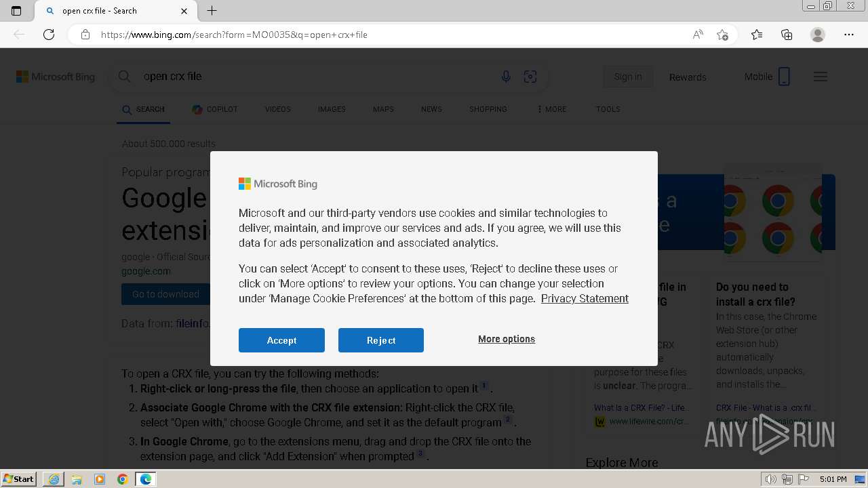This screenshot has width=868, height=488.
Task: Open Internet Explorer from taskbar
Action: tap(54, 479)
